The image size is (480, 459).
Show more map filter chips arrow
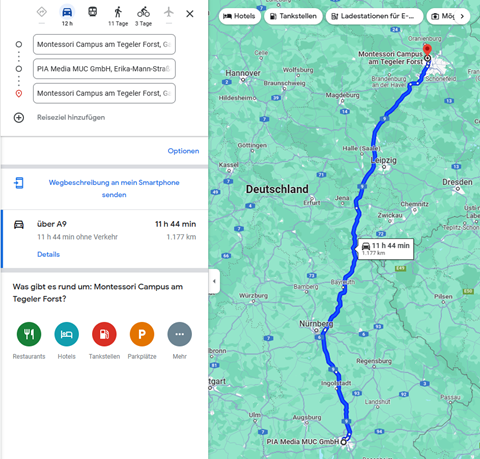[462, 16]
